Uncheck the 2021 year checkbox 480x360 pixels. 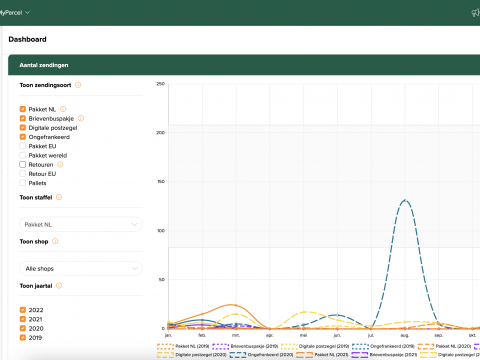click(23, 319)
